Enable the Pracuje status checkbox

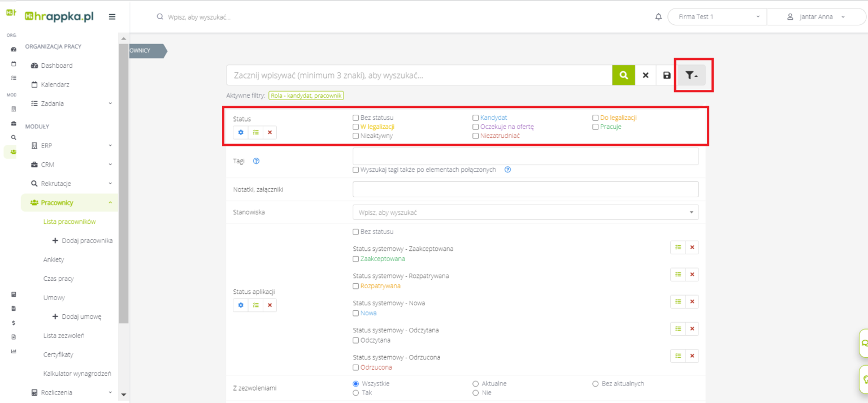[596, 127]
